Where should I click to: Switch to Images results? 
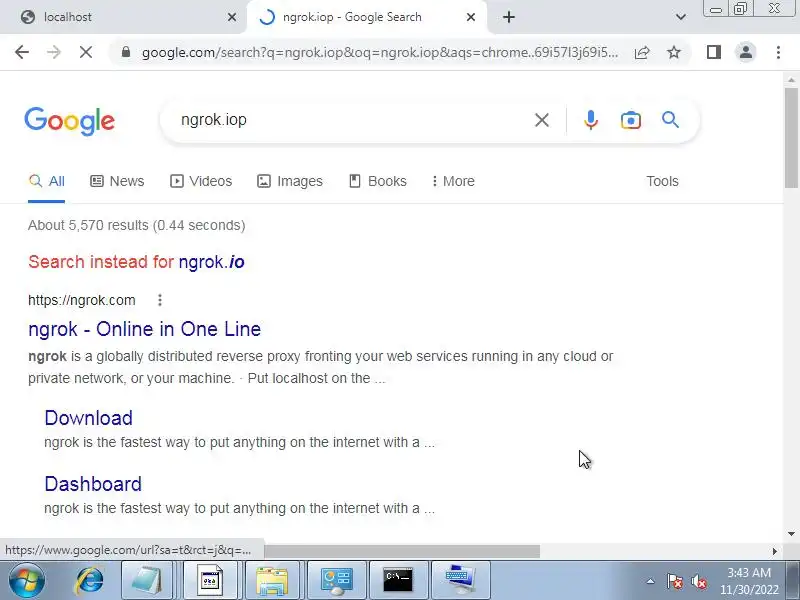(x=290, y=182)
